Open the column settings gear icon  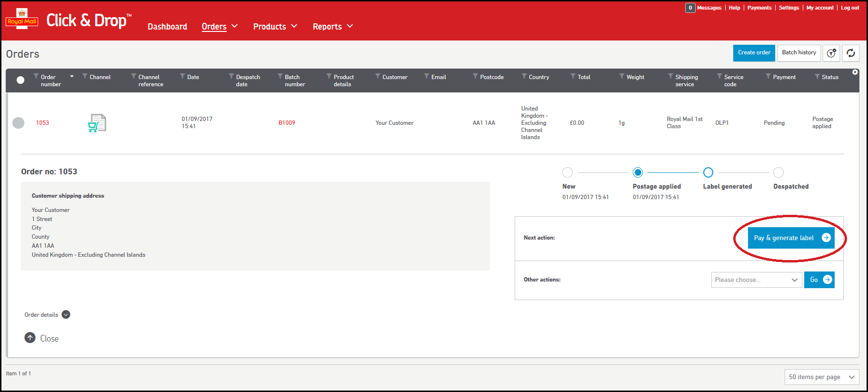[x=855, y=72]
